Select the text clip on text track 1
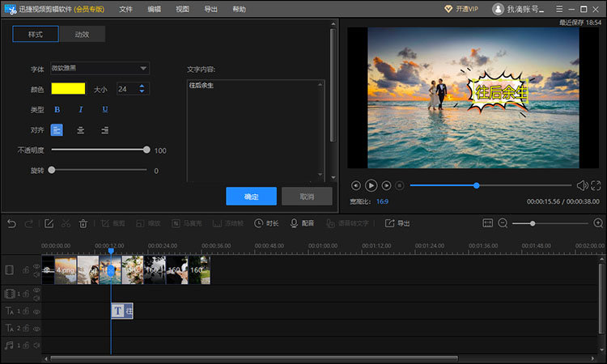 [122, 311]
